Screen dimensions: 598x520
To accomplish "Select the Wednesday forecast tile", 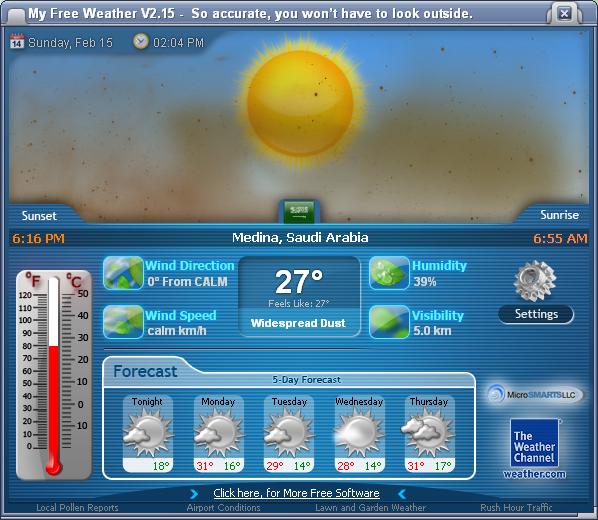I will (360, 434).
